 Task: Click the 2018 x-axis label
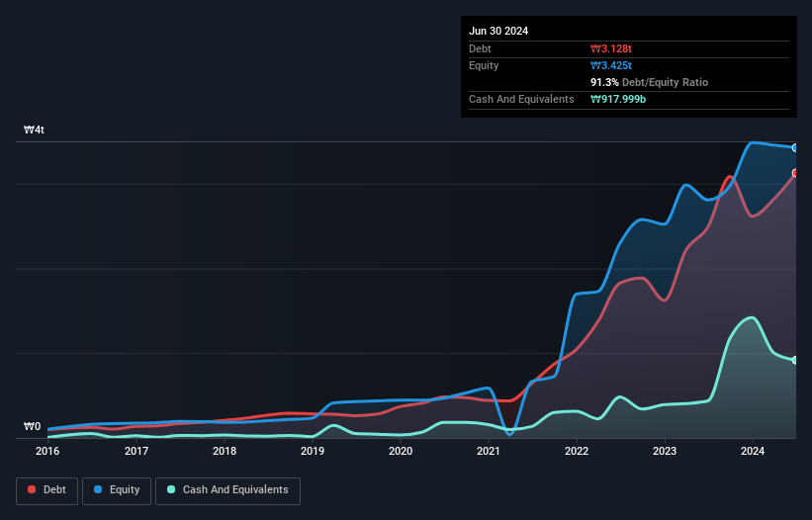[225, 451]
